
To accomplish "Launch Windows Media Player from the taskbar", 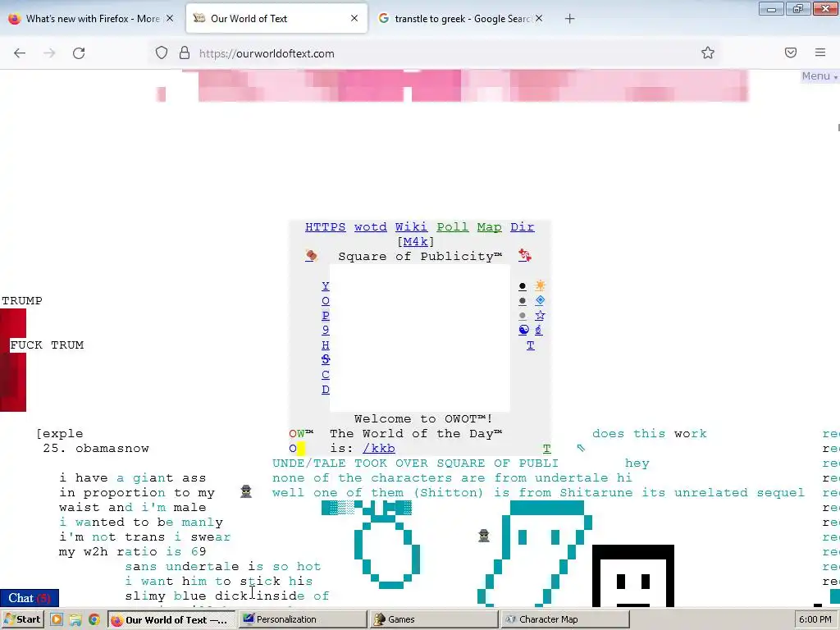I will pyautogui.click(x=57, y=619).
